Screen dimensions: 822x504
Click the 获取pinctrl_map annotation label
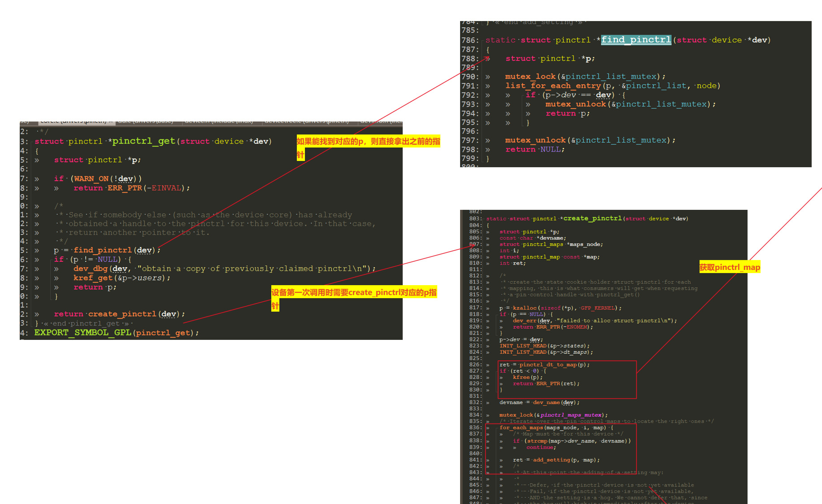pos(730,267)
